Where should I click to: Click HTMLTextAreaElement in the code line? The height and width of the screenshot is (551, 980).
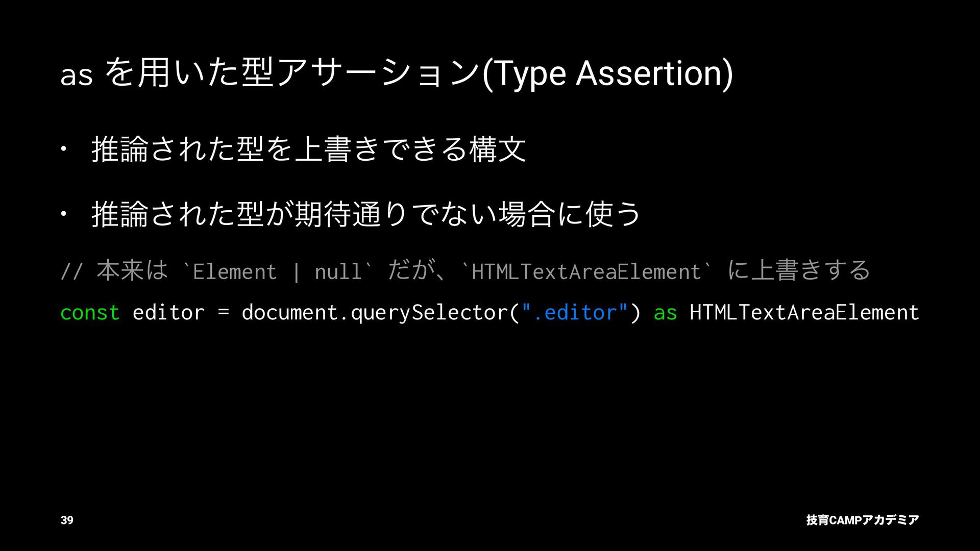[x=804, y=312]
